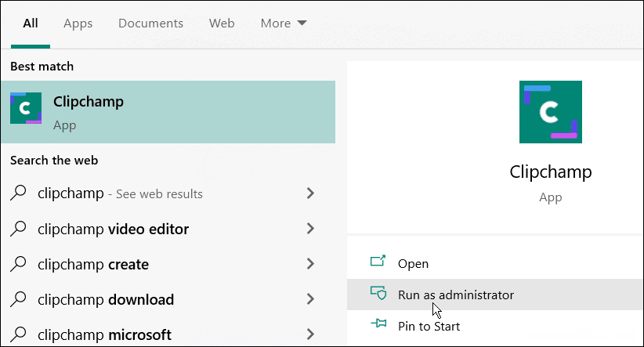Click the Run as administrator shield icon
The image size is (644, 347).
pyautogui.click(x=378, y=293)
